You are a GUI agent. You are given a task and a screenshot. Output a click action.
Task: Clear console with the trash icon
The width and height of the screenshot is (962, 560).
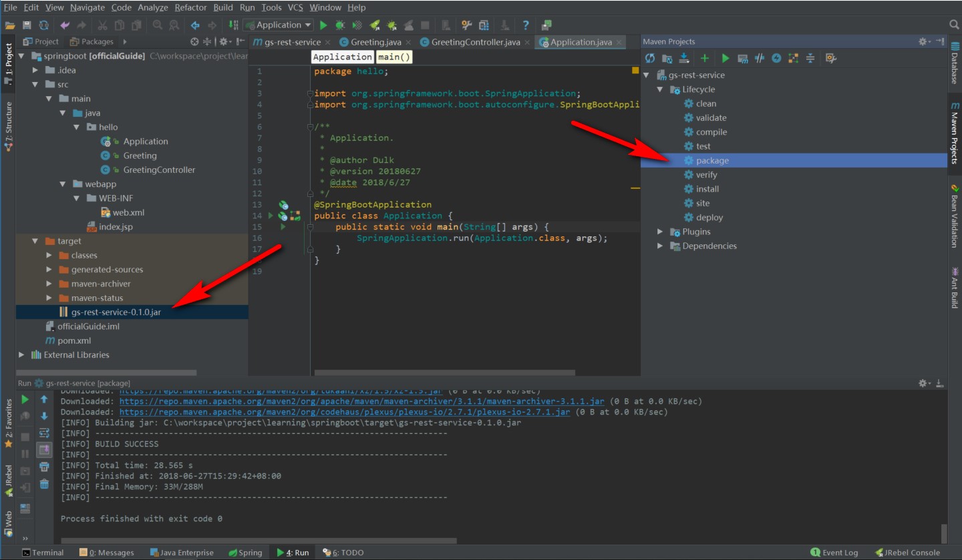pyautogui.click(x=44, y=483)
